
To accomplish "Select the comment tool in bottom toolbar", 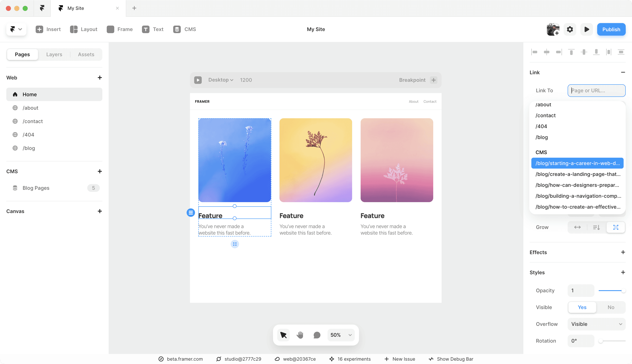I will 317,335.
